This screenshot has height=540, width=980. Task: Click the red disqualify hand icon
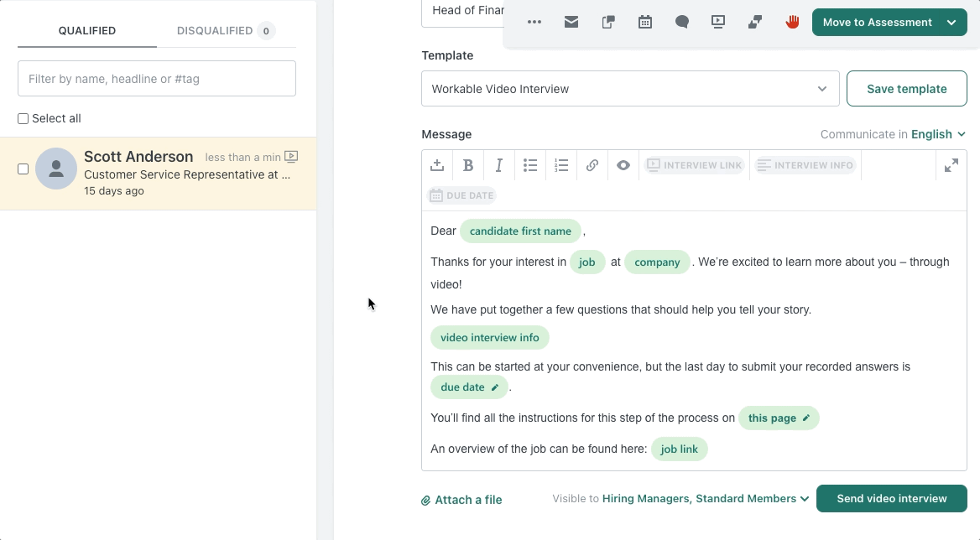pos(792,22)
